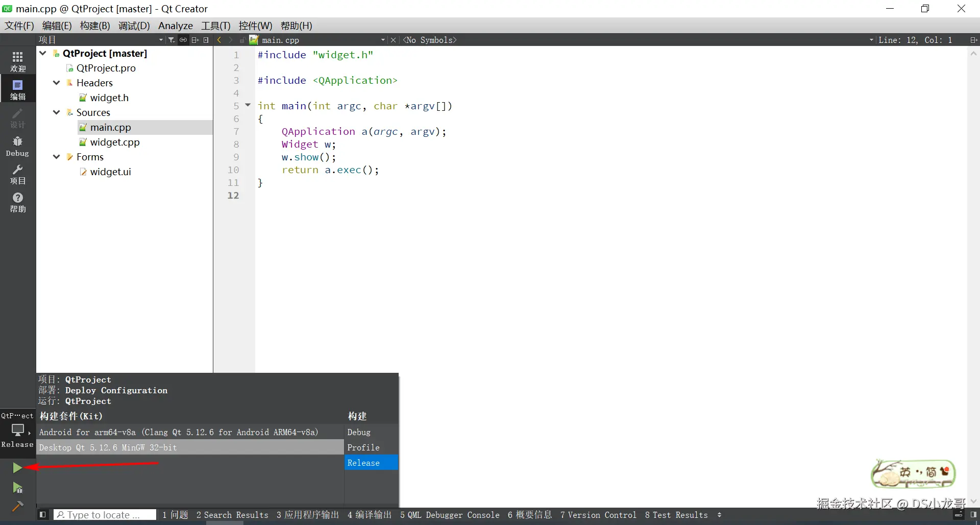Open the Help (帮助) mode
The width and height of the screenshot is (980, 525).
(x=18, y=202)
